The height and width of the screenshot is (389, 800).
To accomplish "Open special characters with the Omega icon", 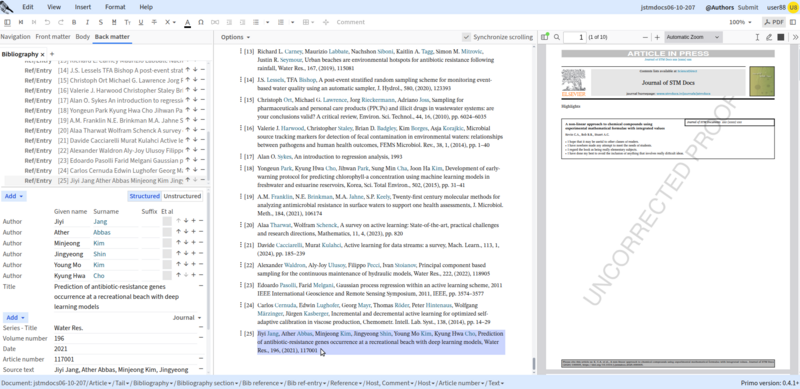I will (201, 22).
